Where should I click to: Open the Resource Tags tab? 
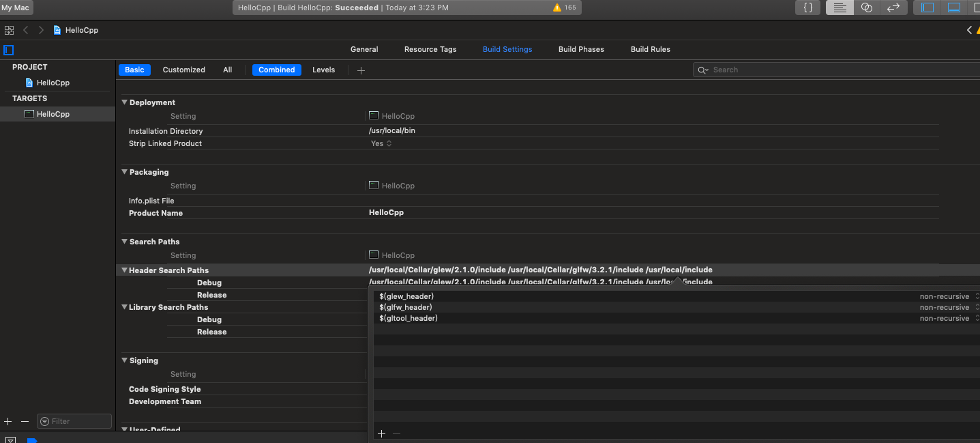tap(430, 49)
